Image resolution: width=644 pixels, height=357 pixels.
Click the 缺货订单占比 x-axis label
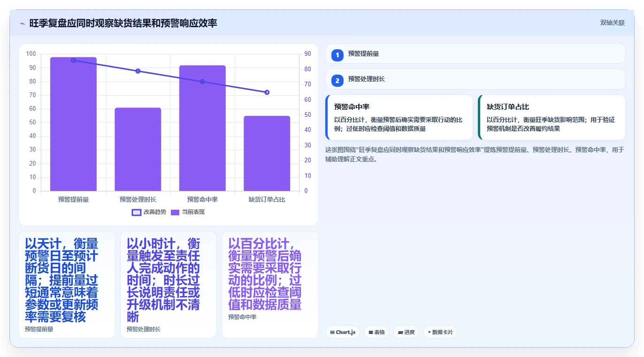[x=267, y=199]
